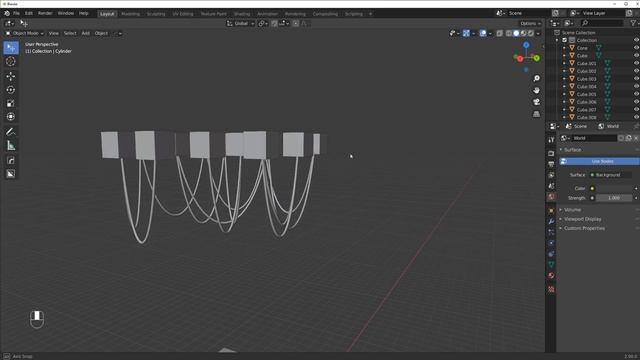This screenshot has height=360, width=640.
Task: Select the Cursor tool
Action: click(11, 62)
